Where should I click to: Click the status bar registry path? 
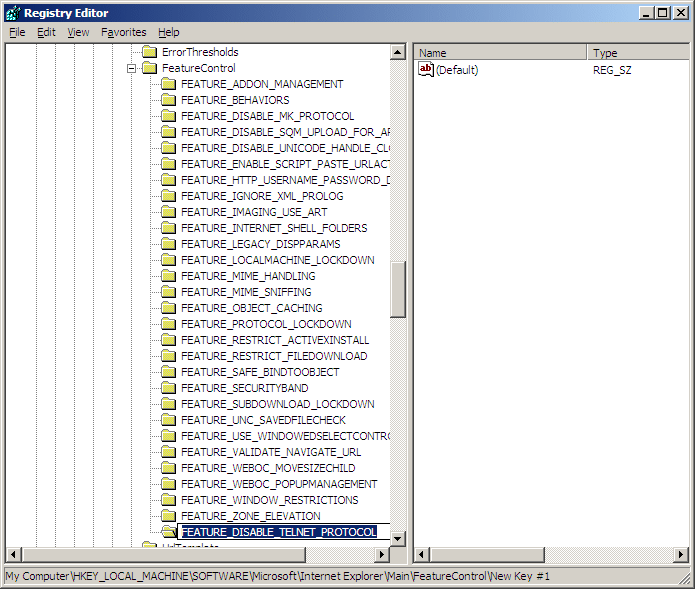pos(277,576)
